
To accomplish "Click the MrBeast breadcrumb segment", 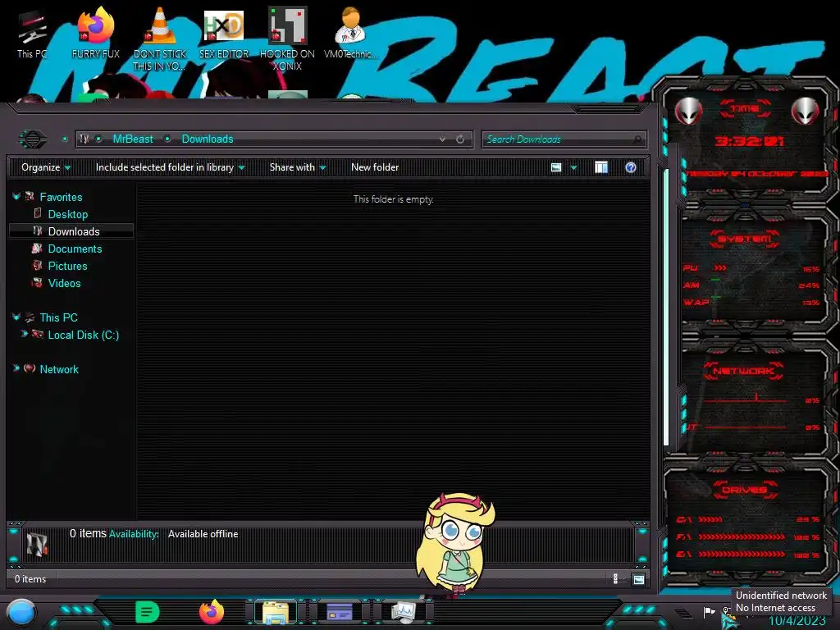I will coord(133,139).
